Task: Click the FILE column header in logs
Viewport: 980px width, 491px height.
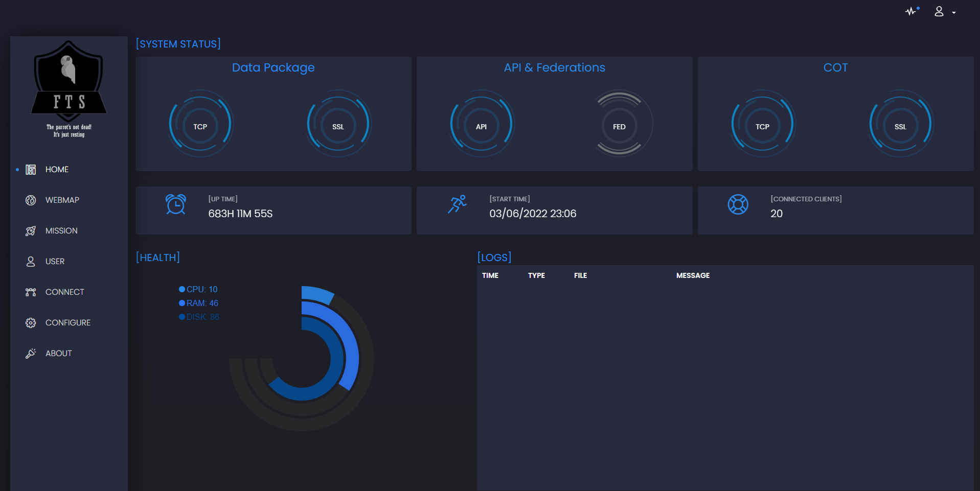Action: point(580,275)
